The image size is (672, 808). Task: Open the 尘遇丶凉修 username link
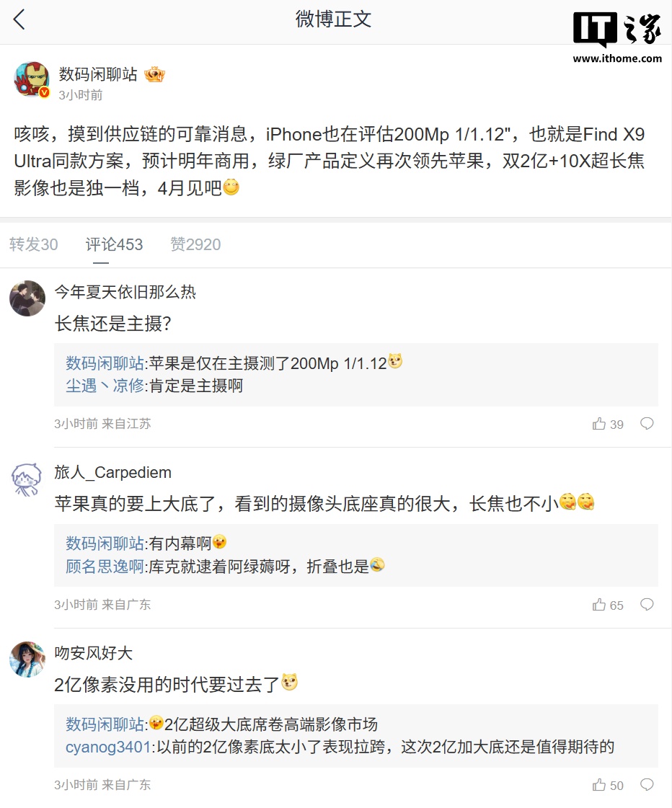(103, 386)
